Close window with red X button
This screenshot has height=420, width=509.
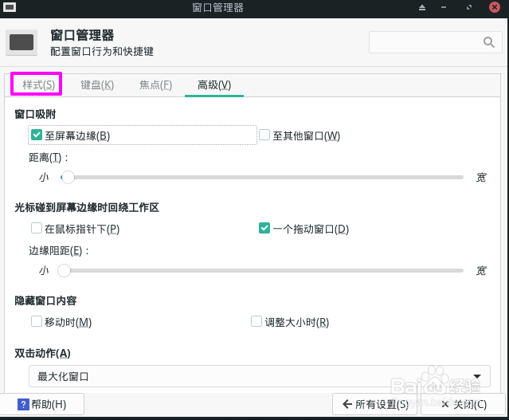(495, 7)
